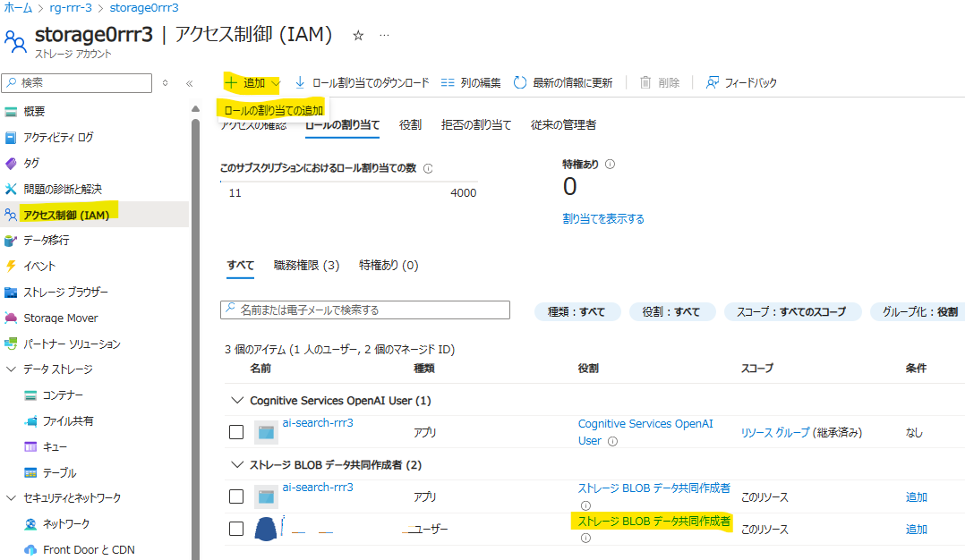Open コンテナー under データ ストレージ
The height and width of the screenshot is (560, 965).
tap(62, 395)
